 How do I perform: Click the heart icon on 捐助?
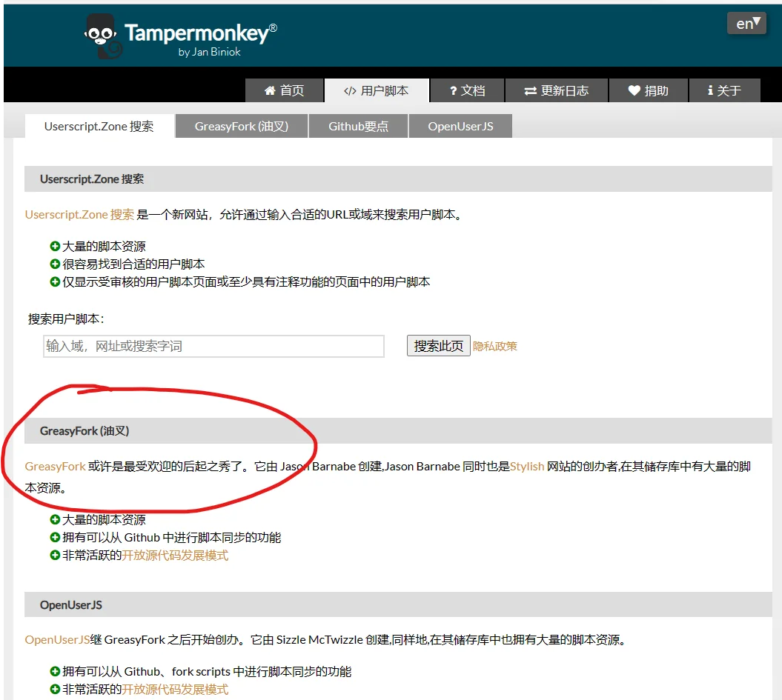tap(634, 90)
